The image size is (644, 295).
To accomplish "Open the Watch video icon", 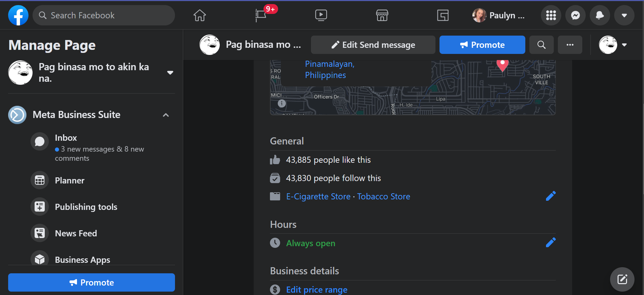I will (x=321, y=15).
